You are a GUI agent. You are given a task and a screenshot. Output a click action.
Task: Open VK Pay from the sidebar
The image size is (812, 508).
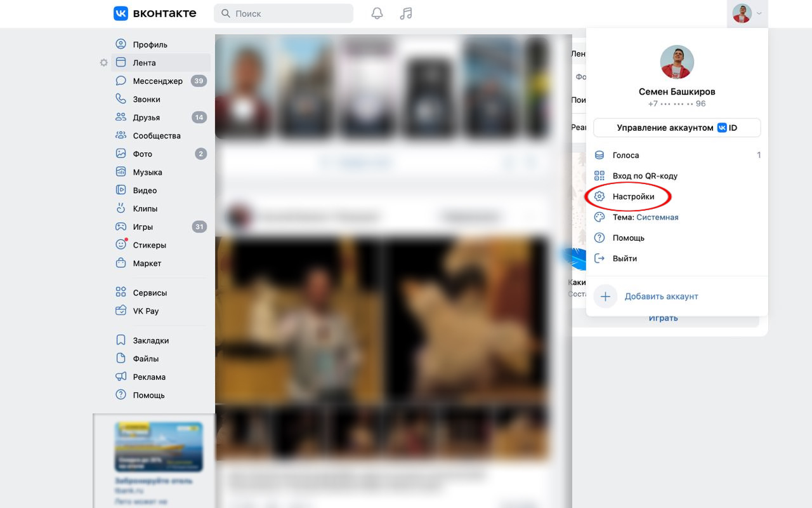pos(145,311)
